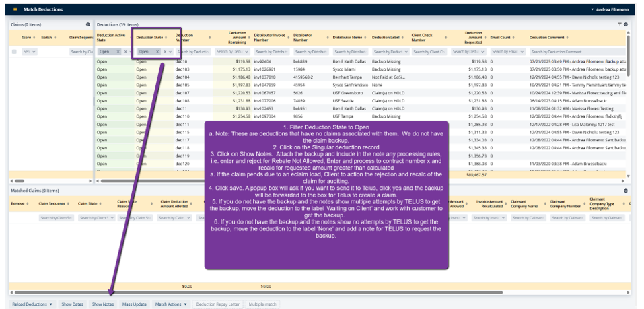Viewport: 644px width, 309px height.
Task: Click the Claims panel settings gear icon
Action: tap(87, 24)
